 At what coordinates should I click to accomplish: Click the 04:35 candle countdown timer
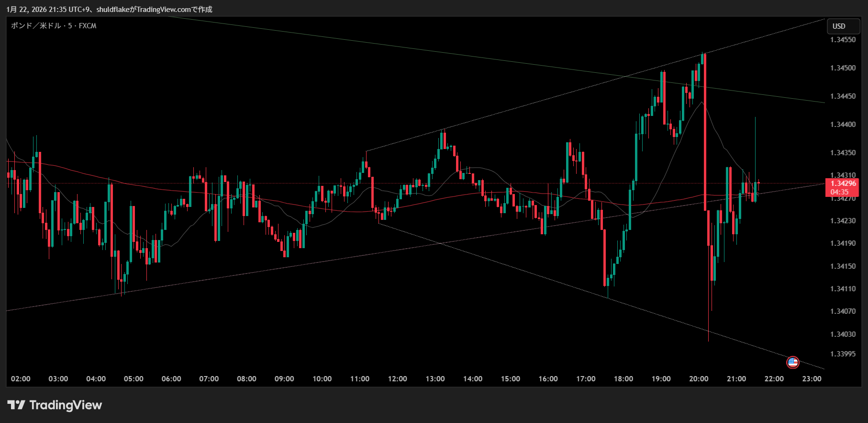coord(840,192)
